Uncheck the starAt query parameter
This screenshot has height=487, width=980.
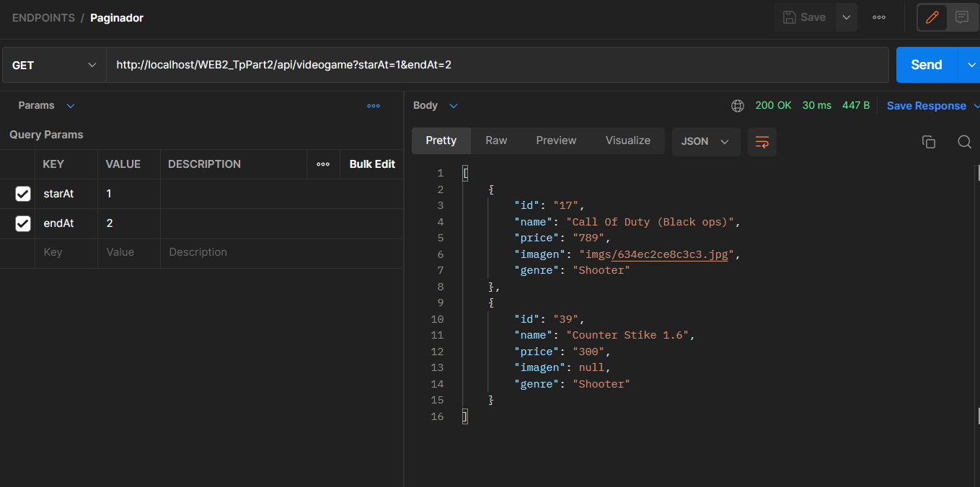(22, 193)
